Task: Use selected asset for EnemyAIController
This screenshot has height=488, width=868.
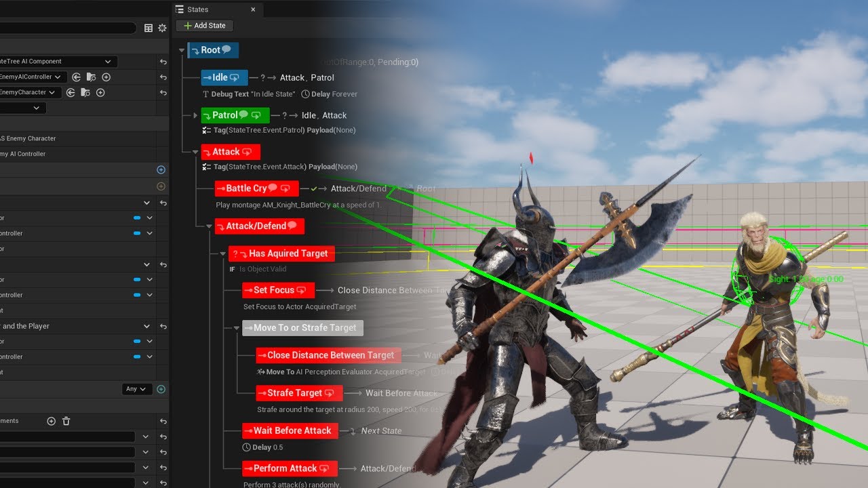Action: tap(77, 77)
